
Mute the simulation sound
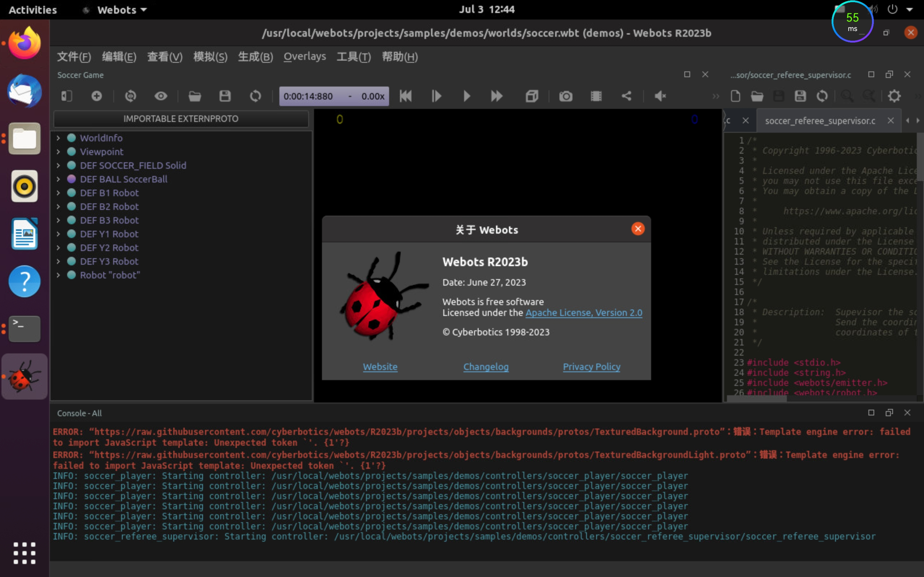click(660, 96)
